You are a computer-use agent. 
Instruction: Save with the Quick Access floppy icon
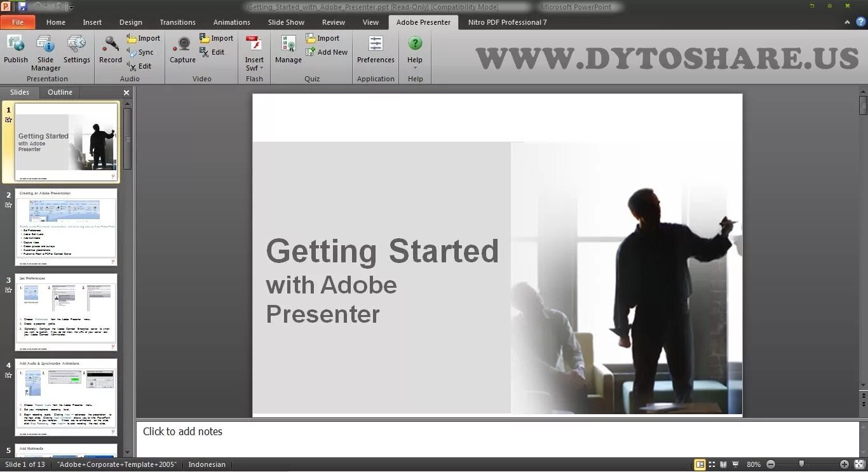(23, 6)
